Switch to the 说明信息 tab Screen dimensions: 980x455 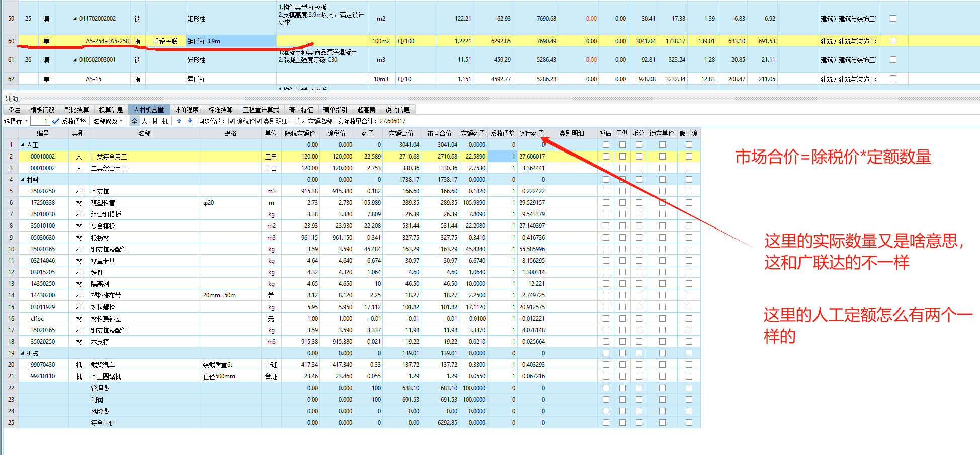click(x=398, y=110)
